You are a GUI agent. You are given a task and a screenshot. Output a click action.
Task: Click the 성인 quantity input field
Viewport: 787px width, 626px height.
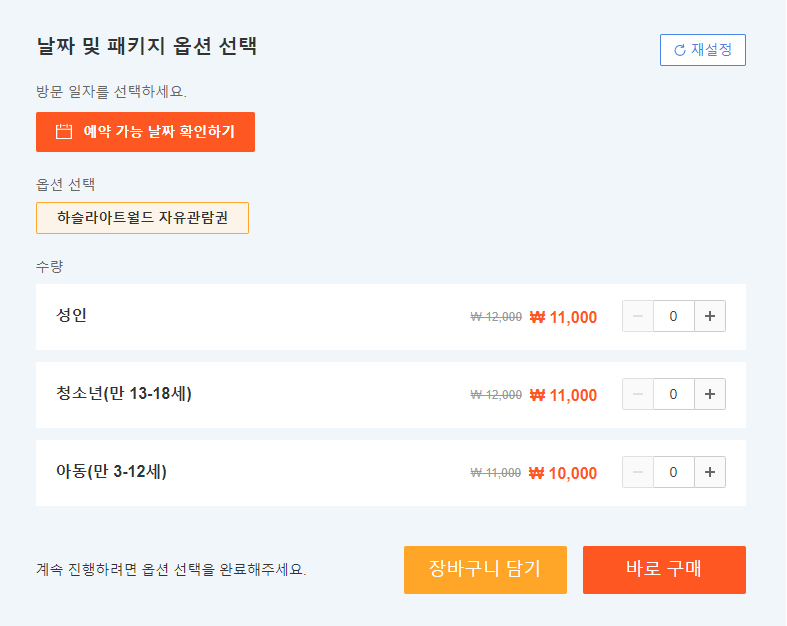674,316
